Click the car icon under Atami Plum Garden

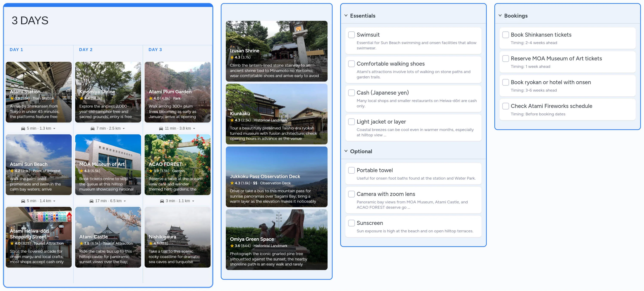161,128
